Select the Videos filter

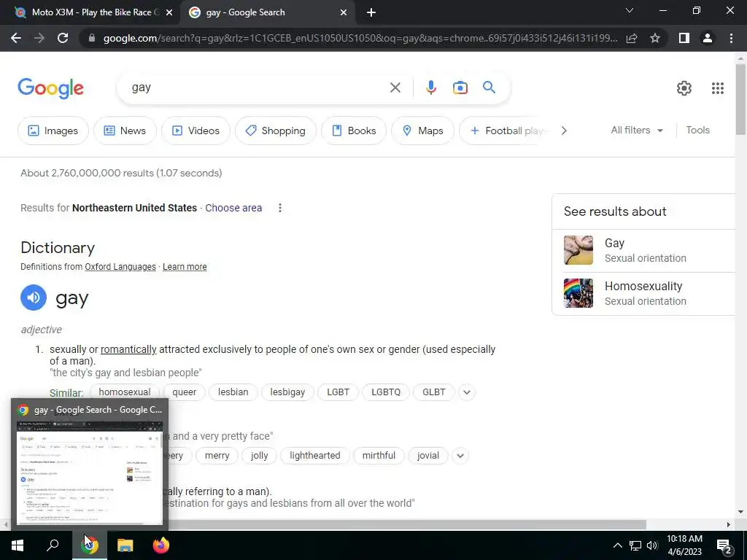pyautogui.click(x=196, y=131)
